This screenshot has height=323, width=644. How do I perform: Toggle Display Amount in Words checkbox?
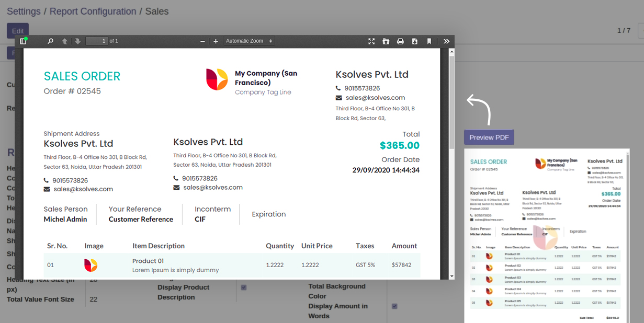point(394,306)
